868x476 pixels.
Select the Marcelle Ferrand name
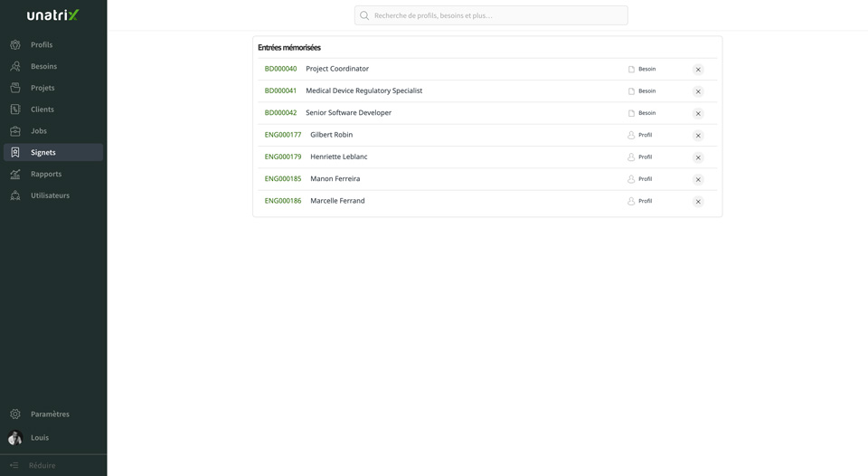point(337,201)
